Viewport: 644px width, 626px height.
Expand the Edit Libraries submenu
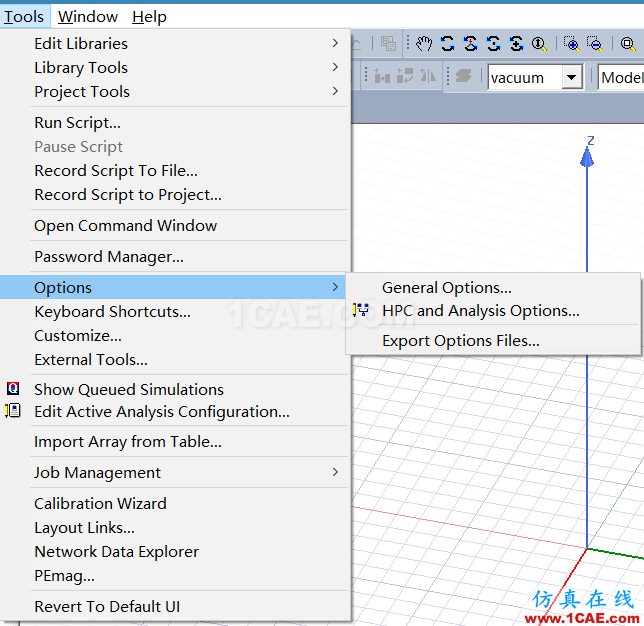pyautogui.click(x=335, y=43)
